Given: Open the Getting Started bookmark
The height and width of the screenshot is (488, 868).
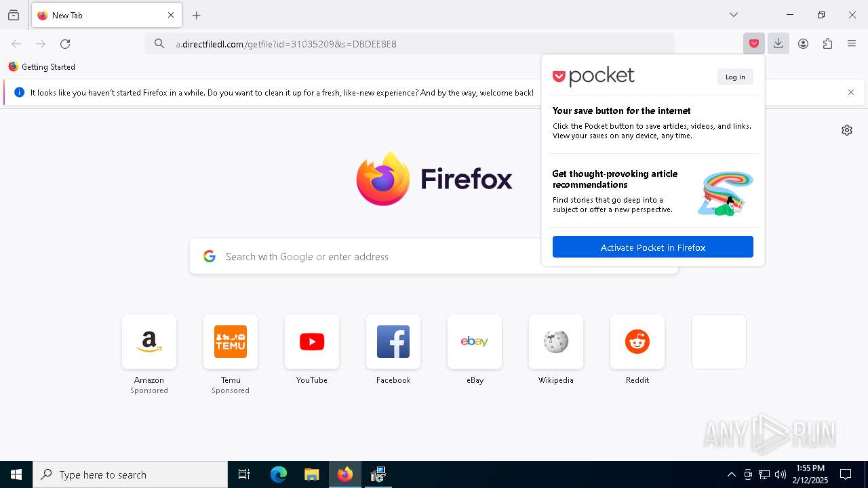Looking at the screenshot, I should (42, 67).
